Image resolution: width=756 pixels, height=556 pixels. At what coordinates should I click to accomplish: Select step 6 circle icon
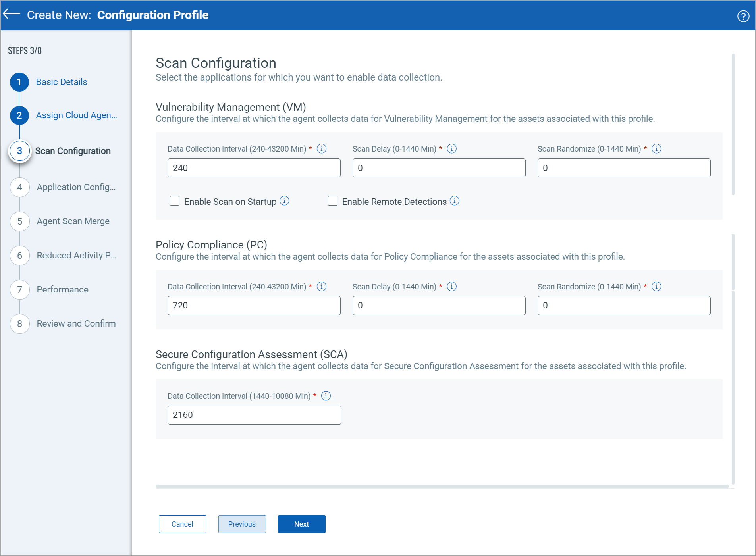point(19,256)
